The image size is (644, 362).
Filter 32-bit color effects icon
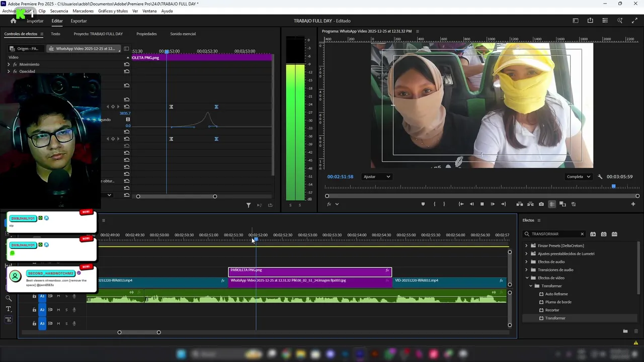tap(604, 234)
